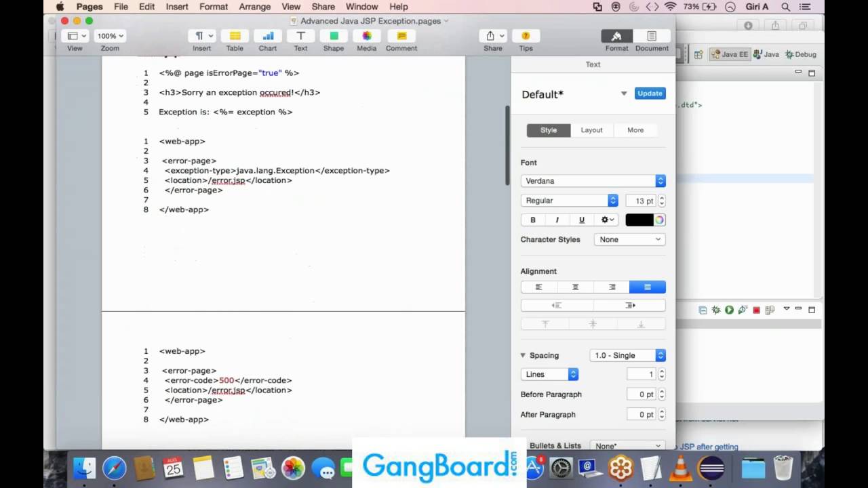Click the font size stepper arrows
868x488 pixels.
(x=662, y=201)
